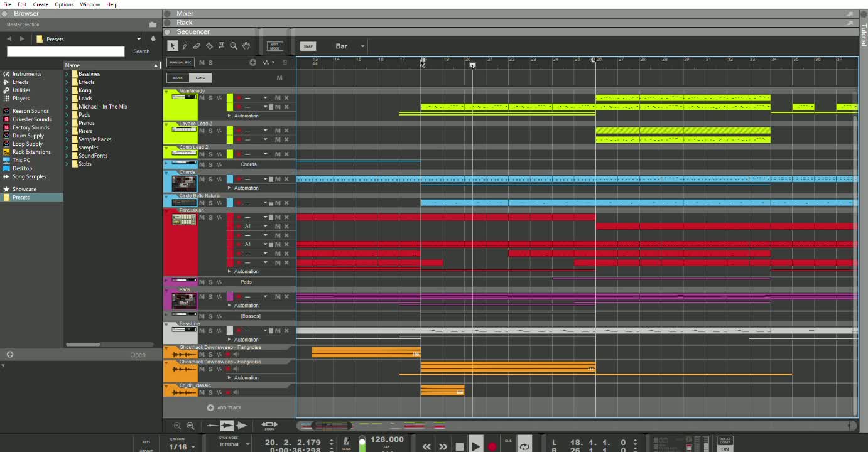Click the Stop button in transport
Screen dimensions: 868x452
459,446
